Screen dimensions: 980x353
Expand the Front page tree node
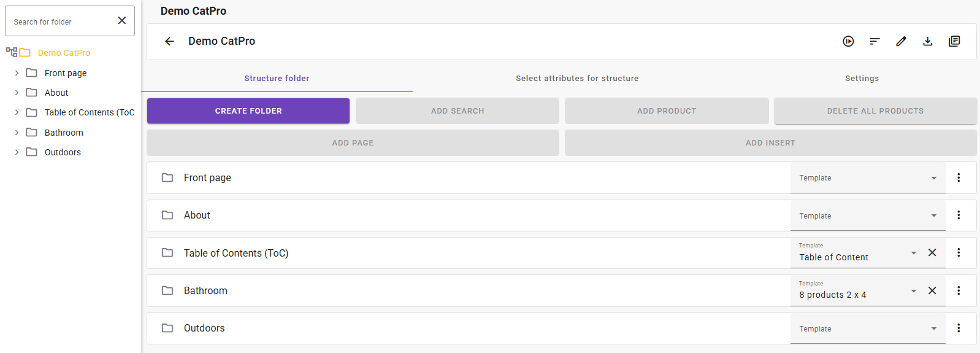(17, 73)
